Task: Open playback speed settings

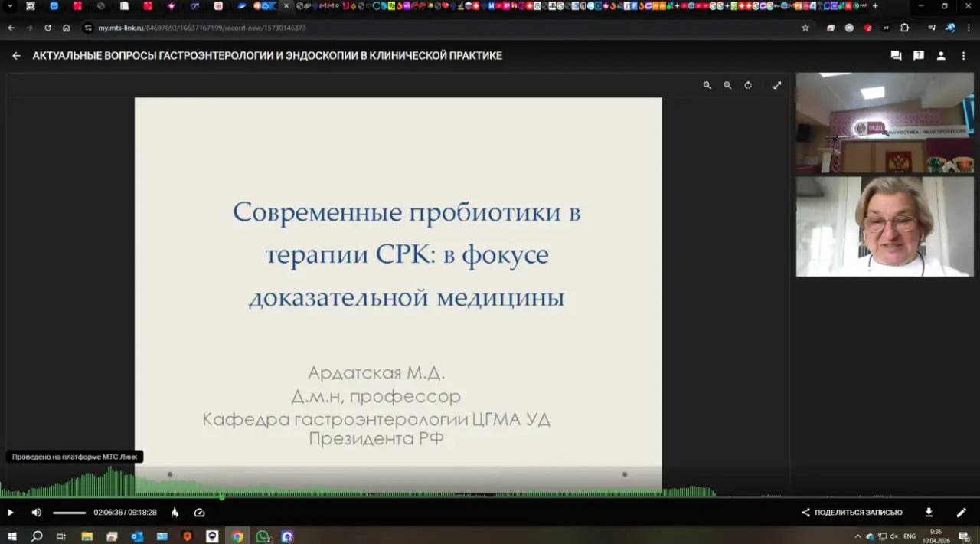Action: (200, 513)
